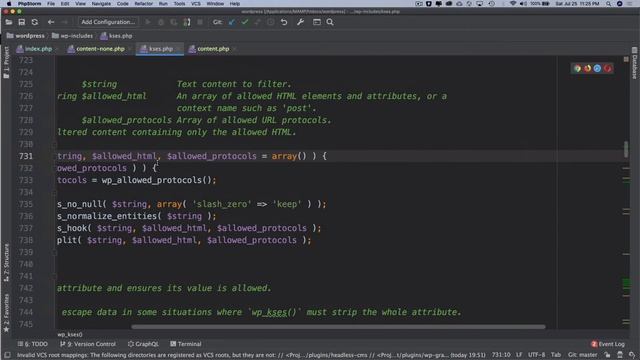Open the Tab indent selector
640x360 pixels.
[x=556, y=355]
